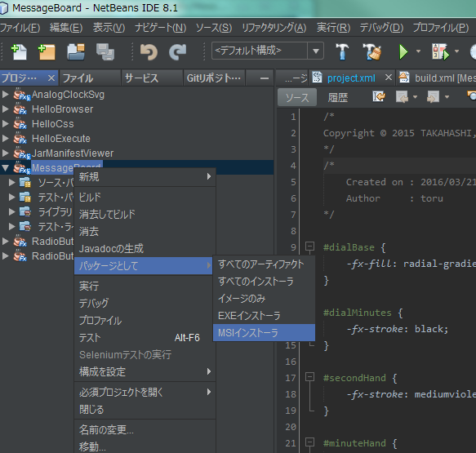The width and height of the screenshot is (476, 453).
Task: Click the JarManifestViewer project icon
Action: point(22,153)
